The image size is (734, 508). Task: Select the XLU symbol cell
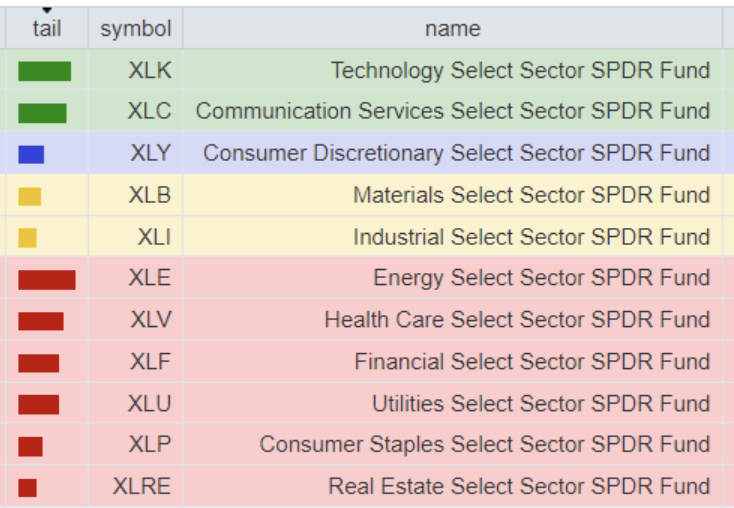(x=150, y=404)
